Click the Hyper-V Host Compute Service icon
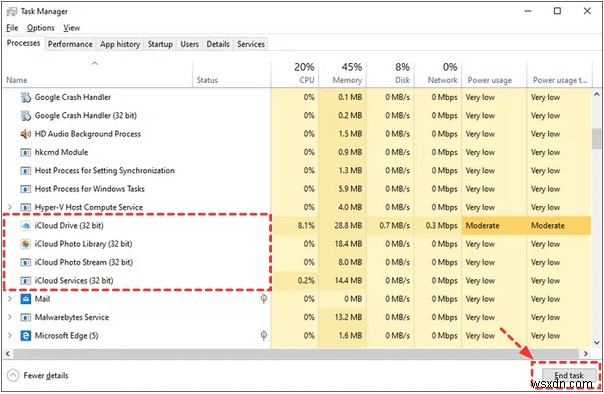The height and width of the screenshot is (394, 604). (x=25, y=208)
